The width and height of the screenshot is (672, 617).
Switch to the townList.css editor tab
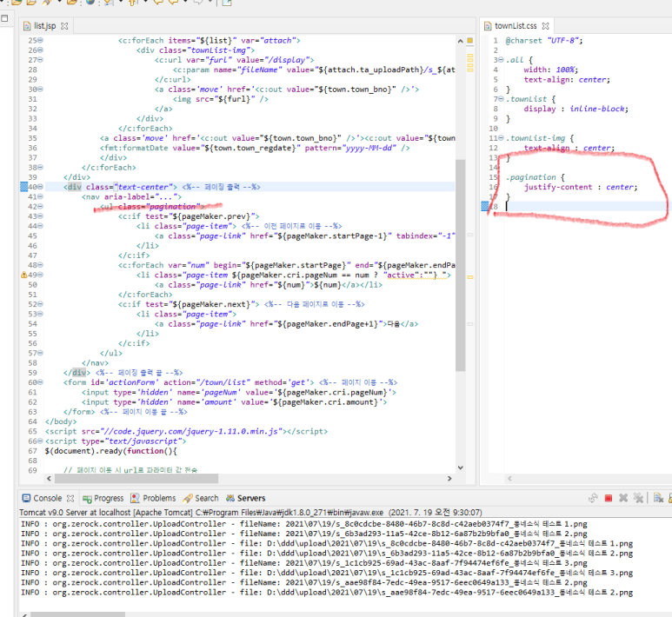tap(516, 26)
